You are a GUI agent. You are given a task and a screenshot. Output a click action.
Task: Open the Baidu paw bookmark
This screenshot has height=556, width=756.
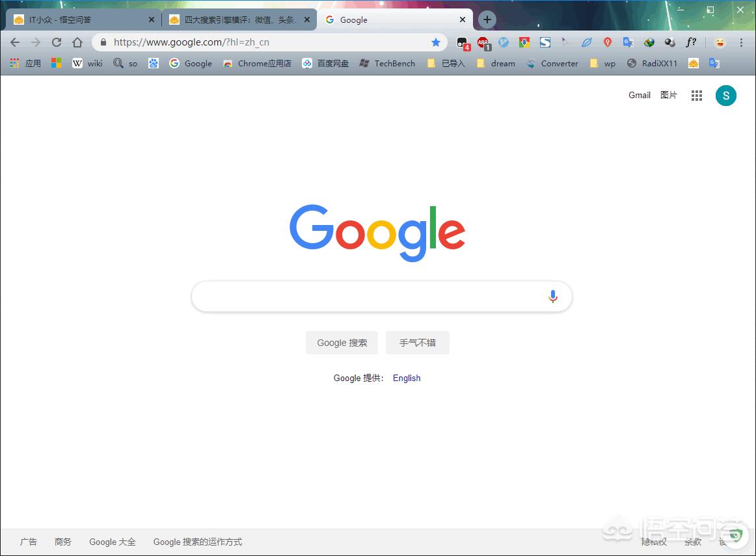pyautogui.click(x=154, y=63)
